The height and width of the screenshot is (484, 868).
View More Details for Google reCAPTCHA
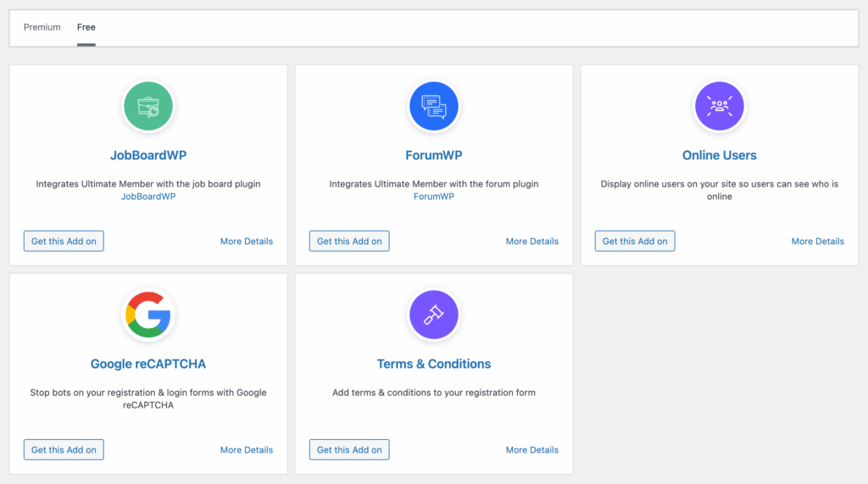[x=247, y=450]
